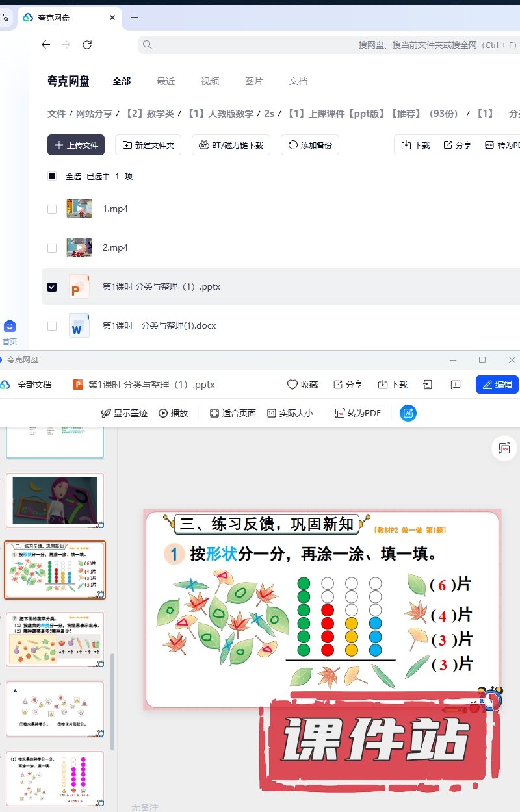
Task: Switch to the 视频 tab
Action: 210,81
